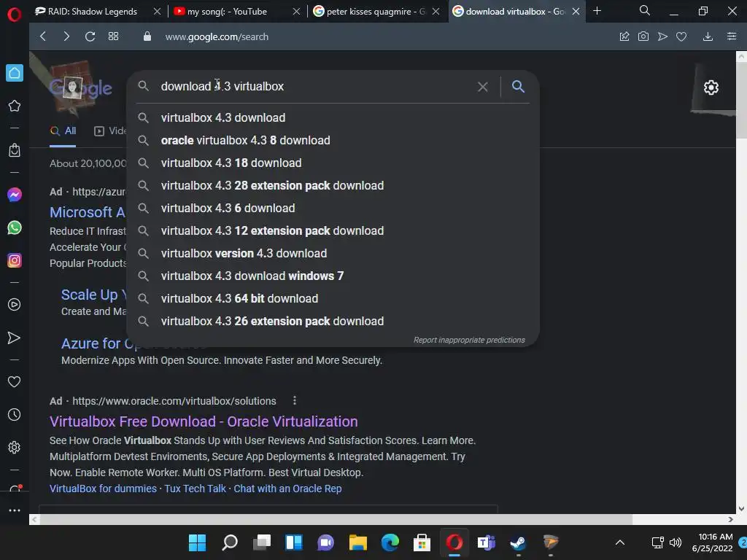Open Facebook Messenger in sidebar
This screenshot has width=747, height=560.
click(x=15, y=194)
